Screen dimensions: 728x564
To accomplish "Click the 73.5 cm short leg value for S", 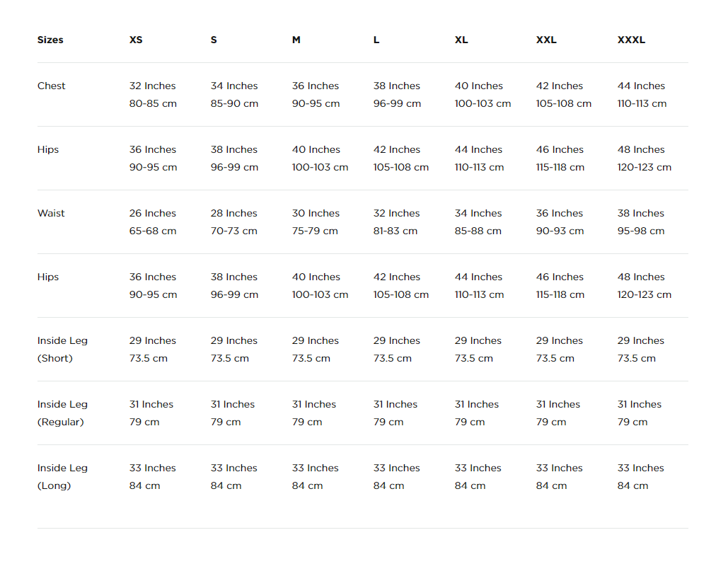I will click(229, 358).
